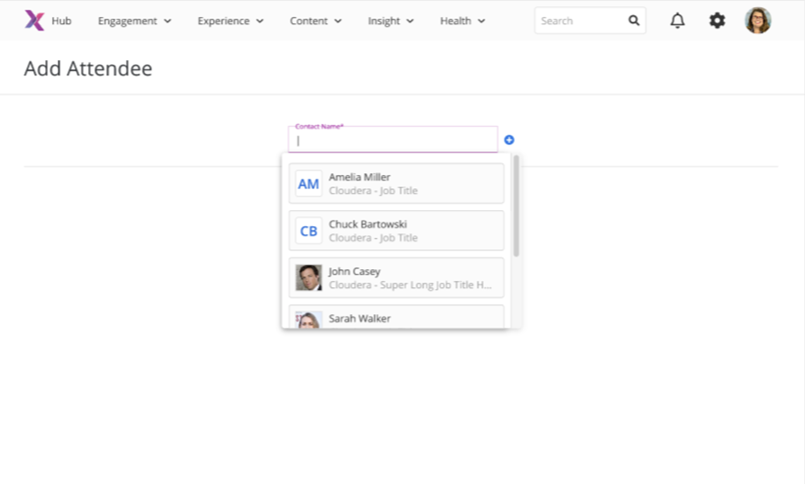Click the X logo in header
Screen dimensions: 805x484
pyautogui.click(x=34, y=20)
